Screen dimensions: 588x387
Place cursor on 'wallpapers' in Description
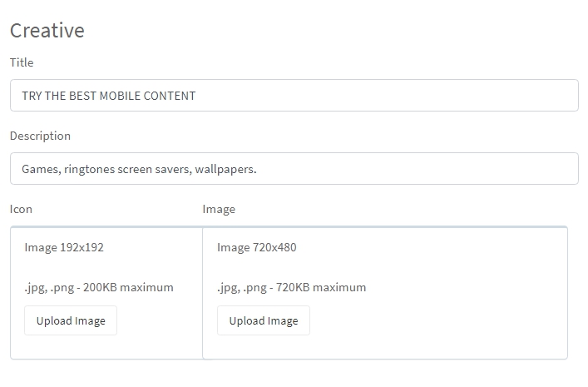(224, 169)
